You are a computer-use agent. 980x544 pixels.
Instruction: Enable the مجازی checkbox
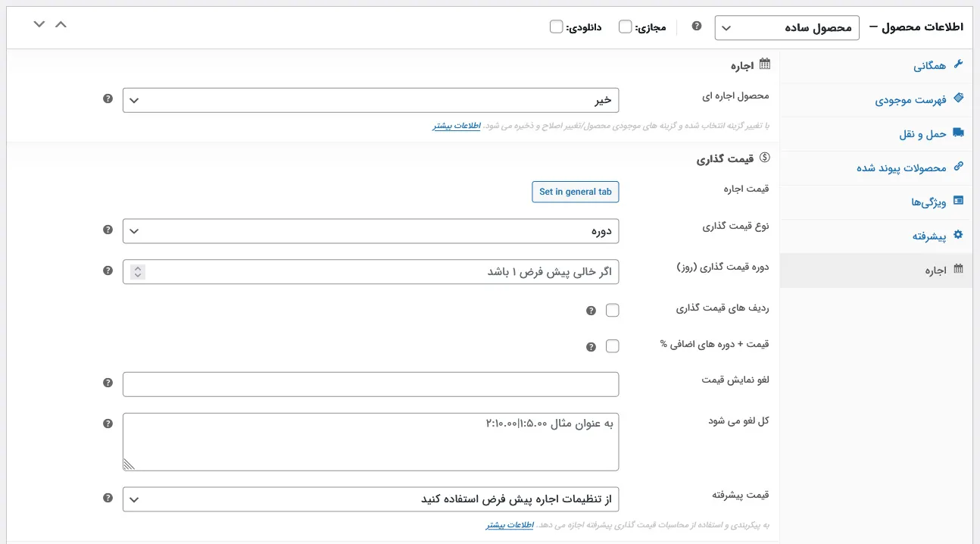[x=626, y=27]
